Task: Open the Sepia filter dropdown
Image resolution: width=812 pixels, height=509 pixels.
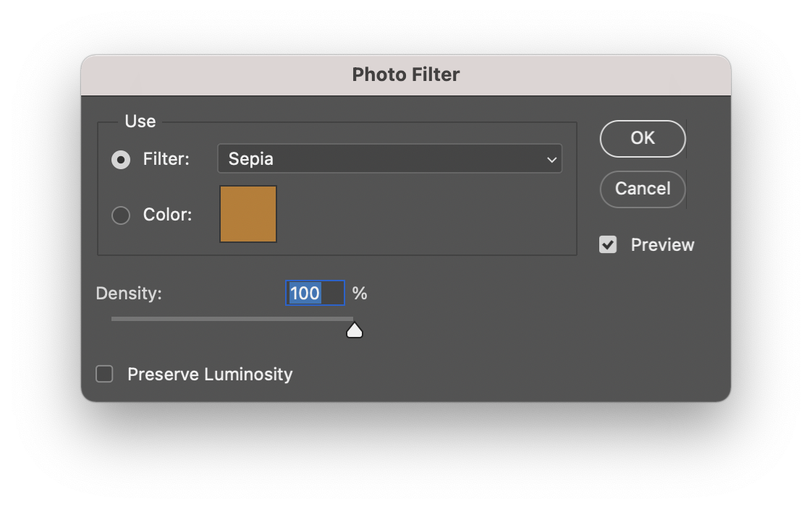Action: tap(389, 159)
